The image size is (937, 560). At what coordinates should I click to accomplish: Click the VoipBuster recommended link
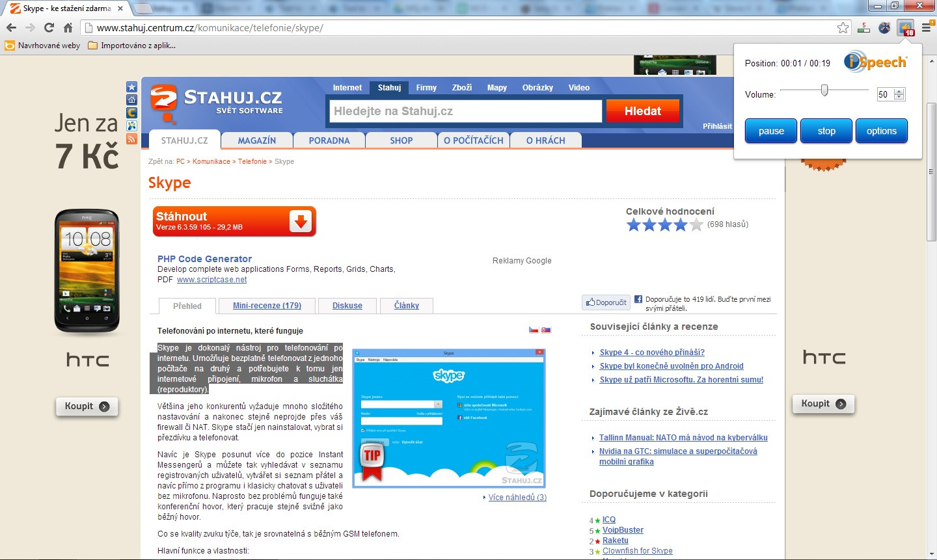623,530
